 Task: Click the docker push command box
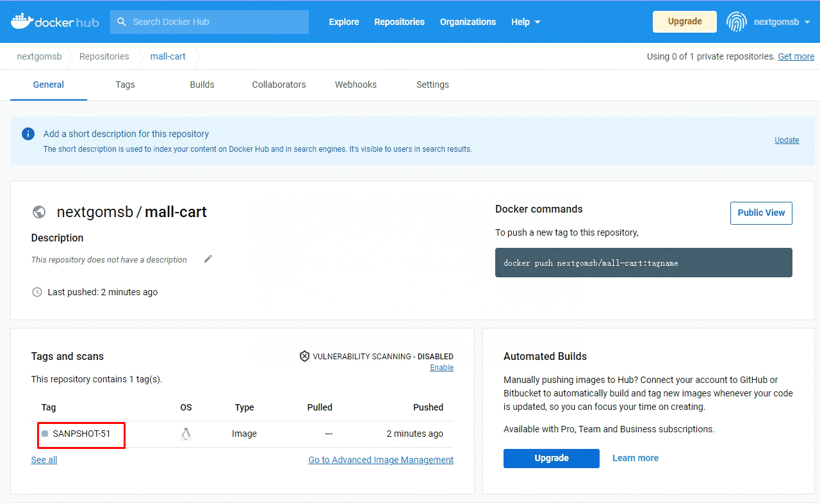tap(644, 263)
